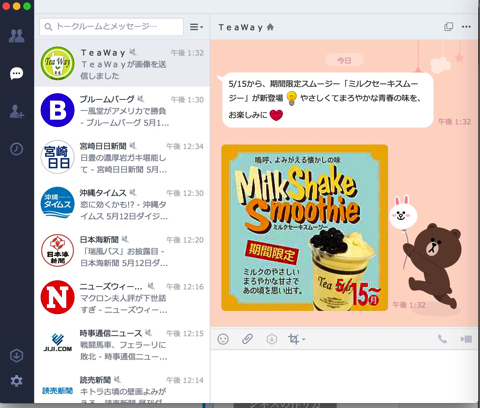Click the message bubble about ミルクセーキスムージー
The height and width of the screenshot is (408, 480).
point(328,100)
